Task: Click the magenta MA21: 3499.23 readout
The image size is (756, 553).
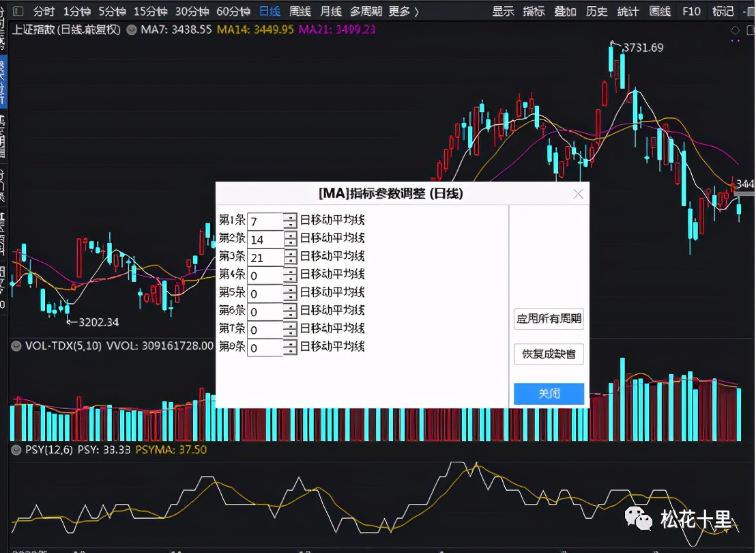Action: coord(337,30)
